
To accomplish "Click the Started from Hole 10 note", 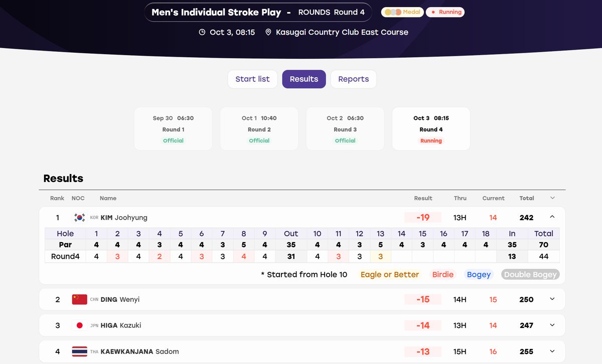I will pos(304,275).
